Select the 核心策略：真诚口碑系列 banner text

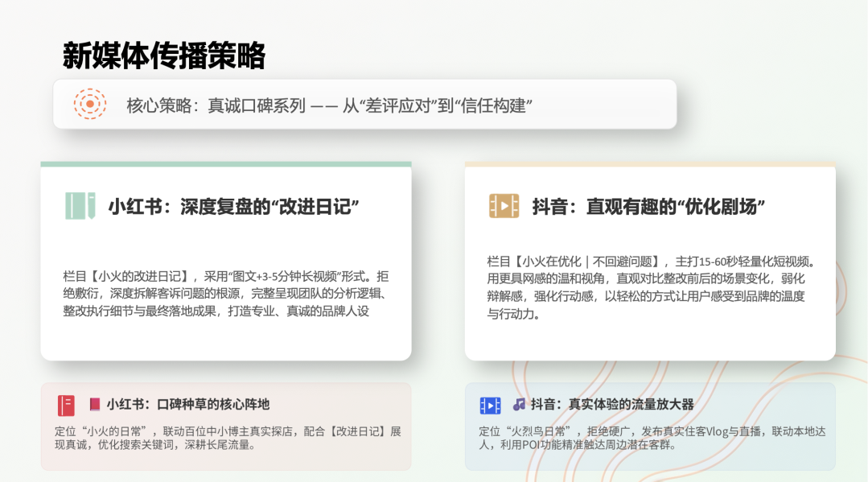click(329, 105)
